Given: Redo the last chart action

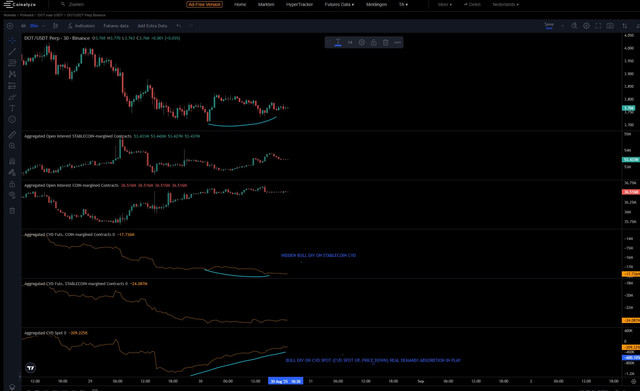Looking at the screenshot, I should (x=191, y=26).
